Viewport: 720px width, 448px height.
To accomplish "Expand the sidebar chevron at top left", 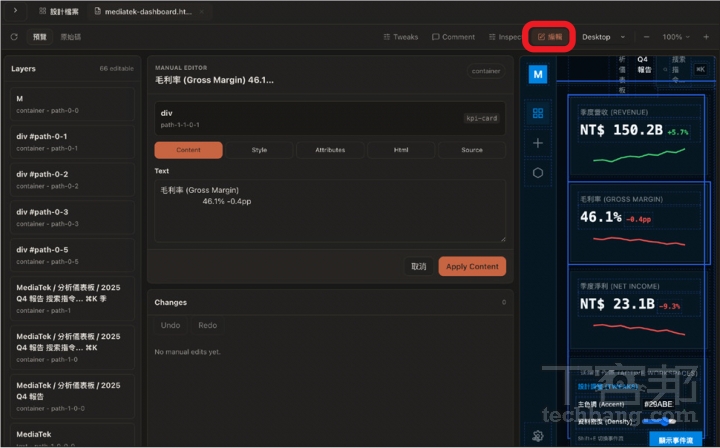I will point(15,10).
